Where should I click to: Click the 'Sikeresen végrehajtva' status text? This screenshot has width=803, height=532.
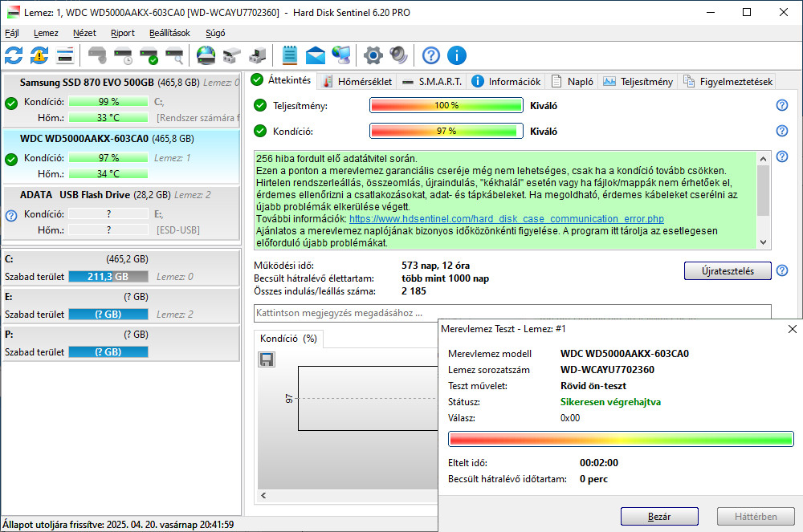610,402
